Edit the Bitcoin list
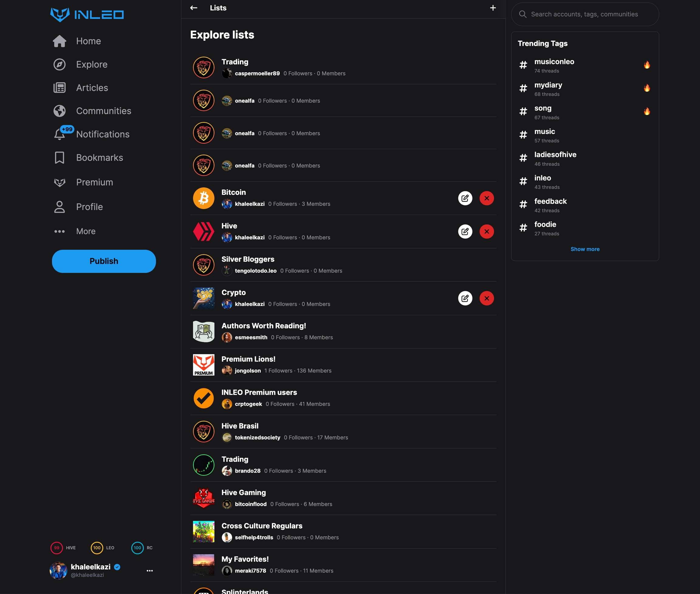The image size is (700, 594). [465, 198]
